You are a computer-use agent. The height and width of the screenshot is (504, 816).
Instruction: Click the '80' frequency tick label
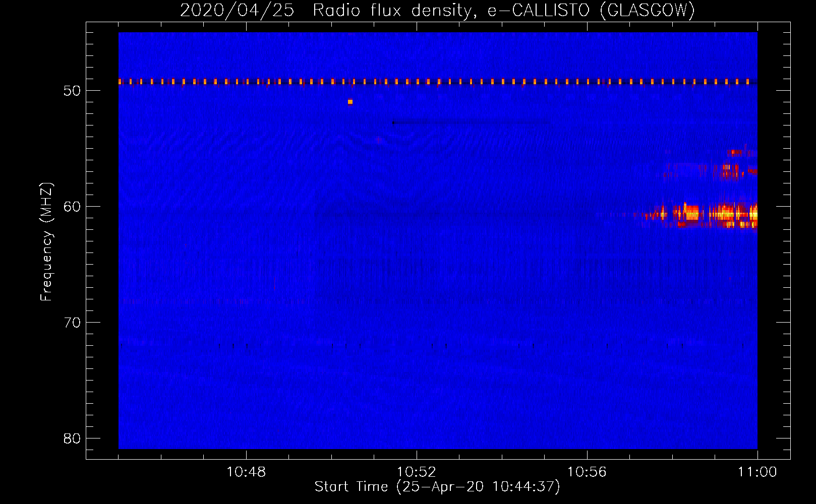coord(72,438)
